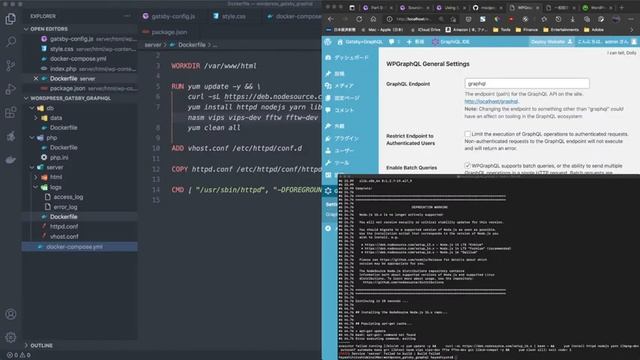Click the WordPress logo in admin bar
This screenshot has height=360, width=640.
[328, 42]
